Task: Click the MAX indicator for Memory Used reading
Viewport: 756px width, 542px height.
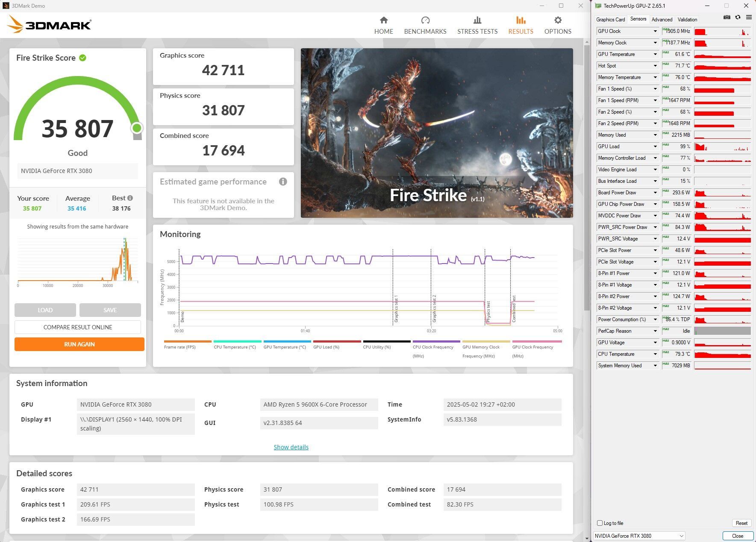Action: pyautogui.click(x=665, y=133)
